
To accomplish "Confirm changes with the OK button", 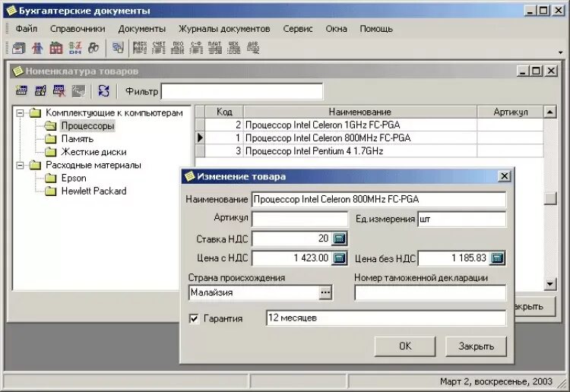I will [x=405, y=346].
